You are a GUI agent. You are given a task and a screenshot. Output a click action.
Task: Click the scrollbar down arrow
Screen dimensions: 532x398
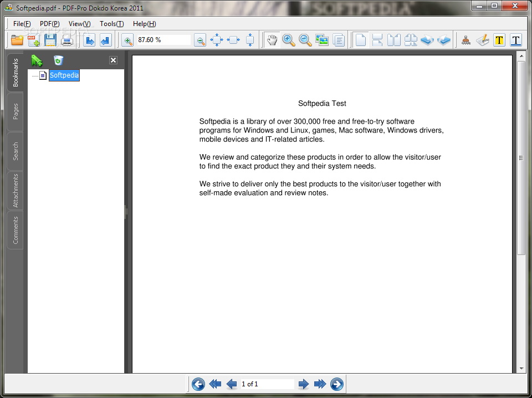[521, 369]
